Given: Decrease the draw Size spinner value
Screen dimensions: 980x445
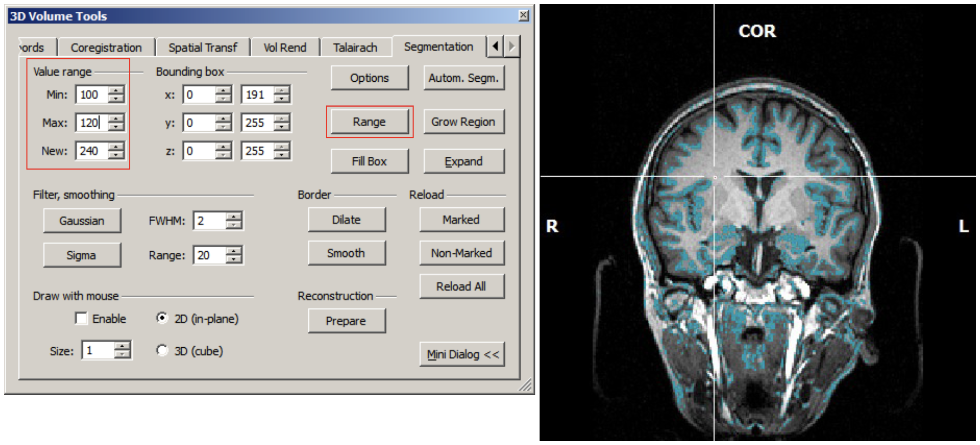Looking at the screenshot, I should coord(122,354).
